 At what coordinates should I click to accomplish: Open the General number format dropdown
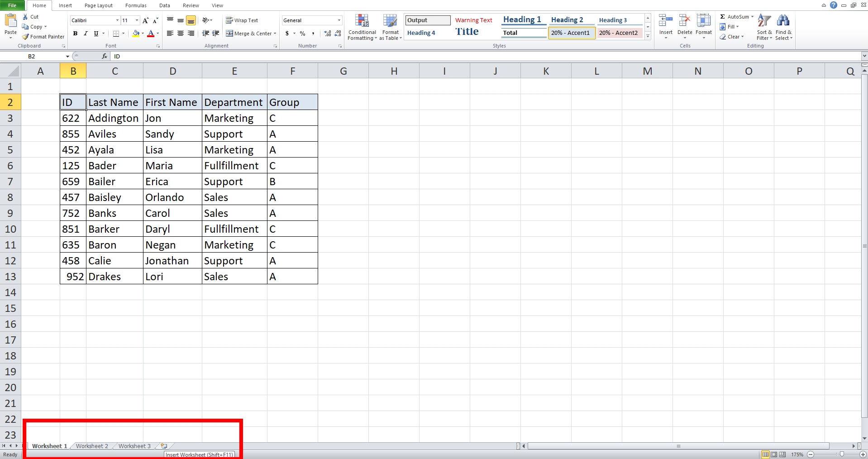[339, 20]
